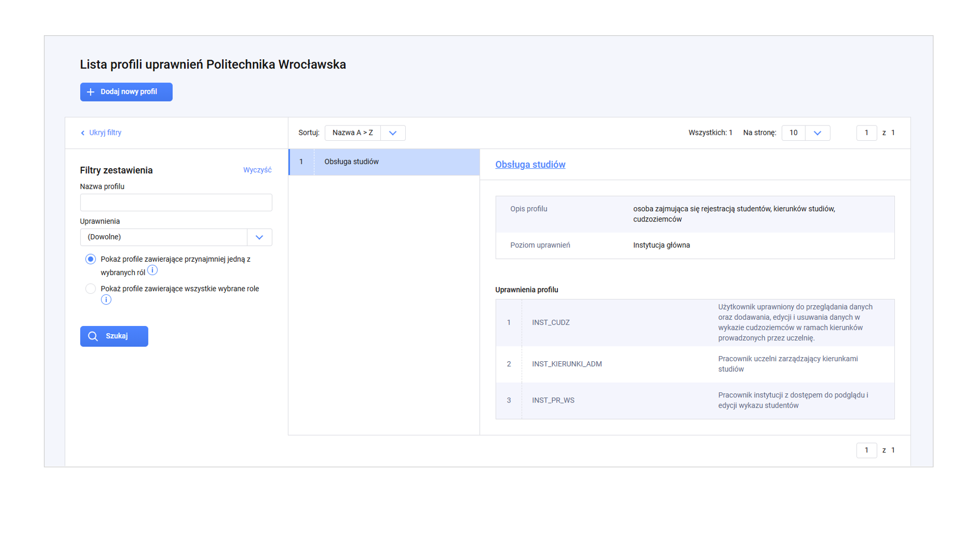This screenshot has width=980, height=551.
Task: Click info icon next to 'wybranych ról'
Action: point(152,270)
